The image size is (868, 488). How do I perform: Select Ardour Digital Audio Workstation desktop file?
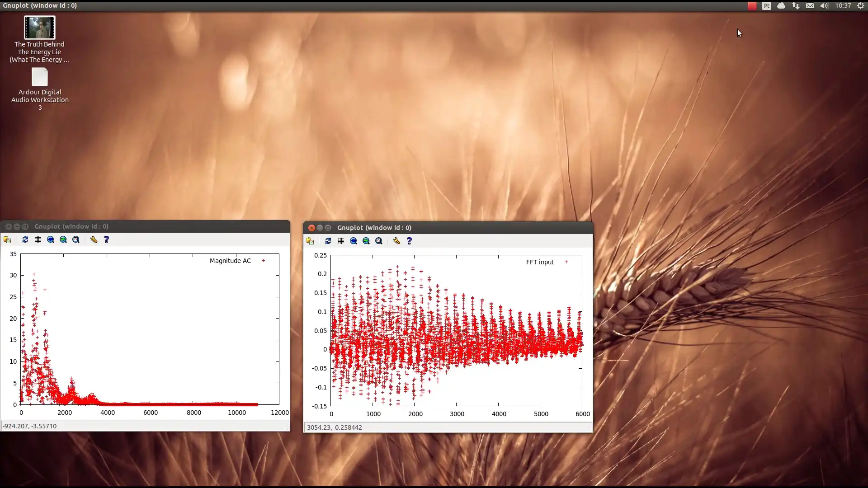pos(40,77)
